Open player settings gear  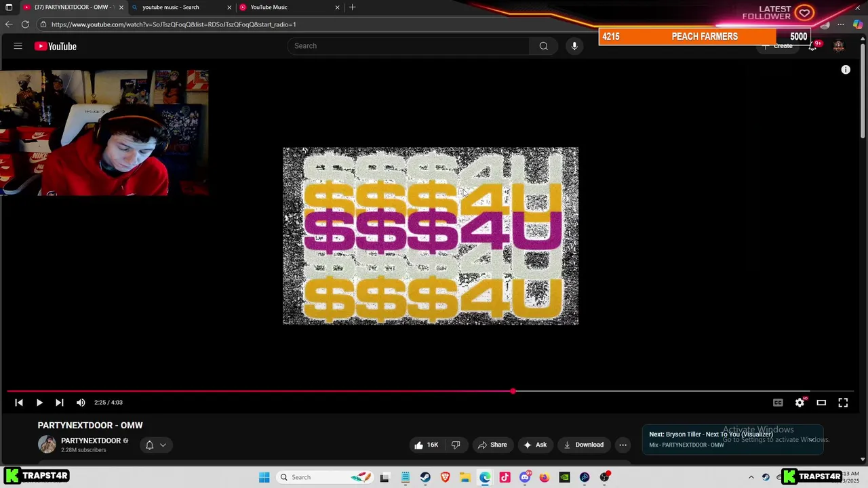click(x=800, y=403)
